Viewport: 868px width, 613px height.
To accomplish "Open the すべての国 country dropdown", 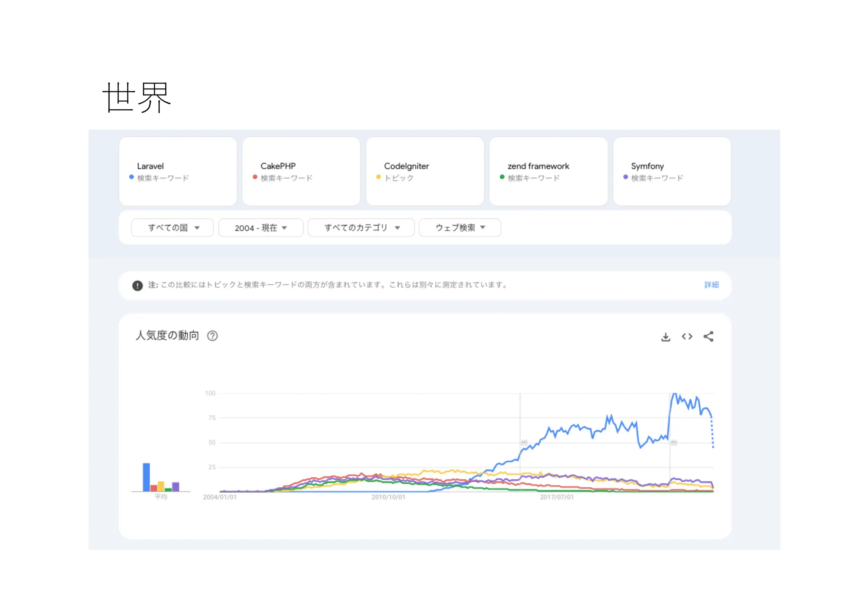I will click(172, 227).
